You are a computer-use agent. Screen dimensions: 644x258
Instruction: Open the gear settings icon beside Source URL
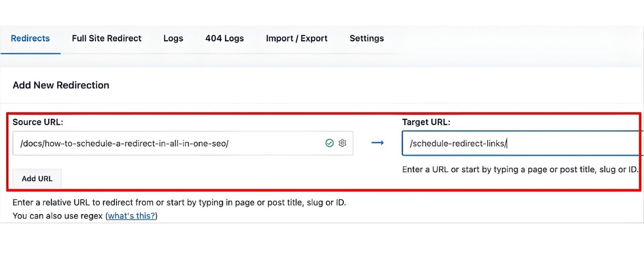[342, 143]
